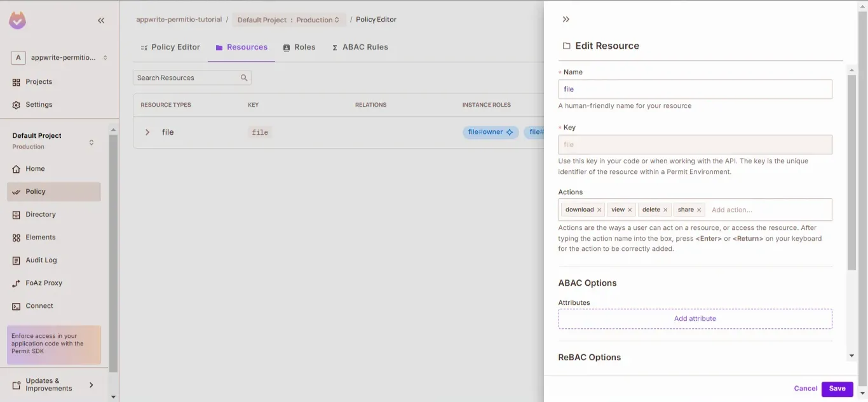Click the Elements icon
Image resolution: width=868 pixels, height=402 pixels.
17,238
